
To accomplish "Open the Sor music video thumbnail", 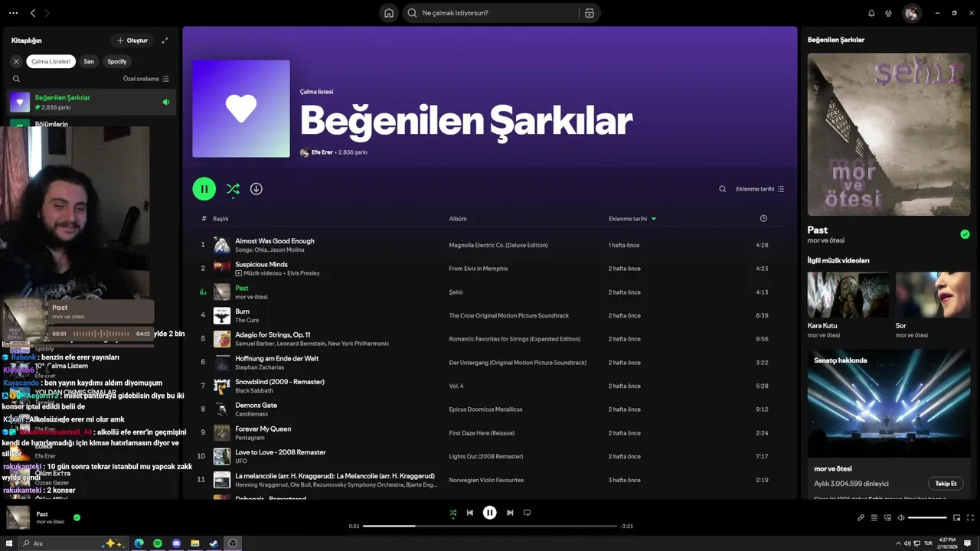I will [933, 295].
